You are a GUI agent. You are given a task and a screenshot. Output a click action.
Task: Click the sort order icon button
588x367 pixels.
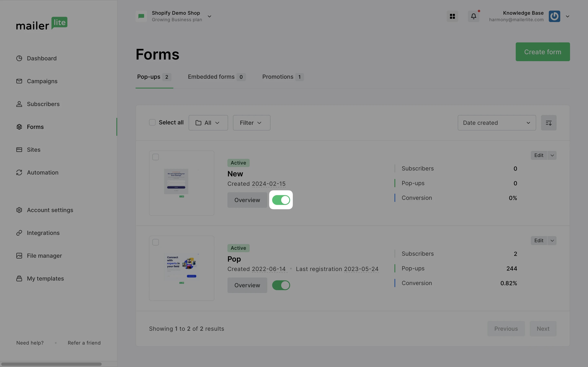[548, 123]
